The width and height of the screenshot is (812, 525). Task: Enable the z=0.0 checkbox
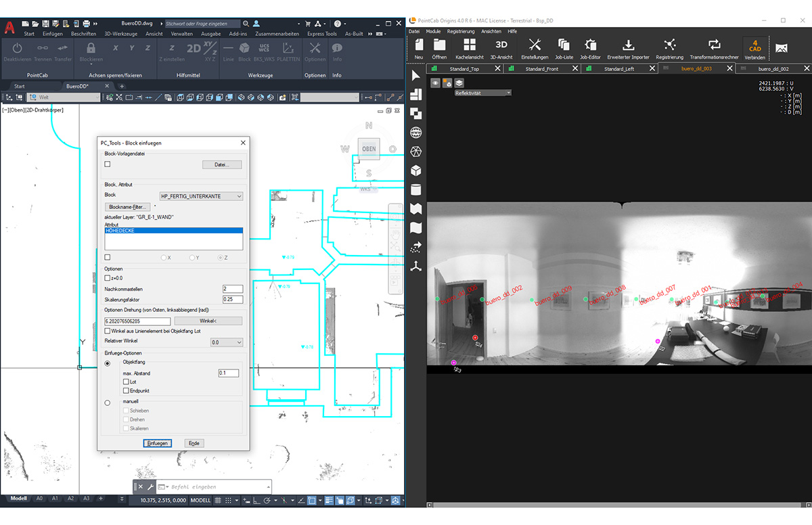click(x=106, y=278)
